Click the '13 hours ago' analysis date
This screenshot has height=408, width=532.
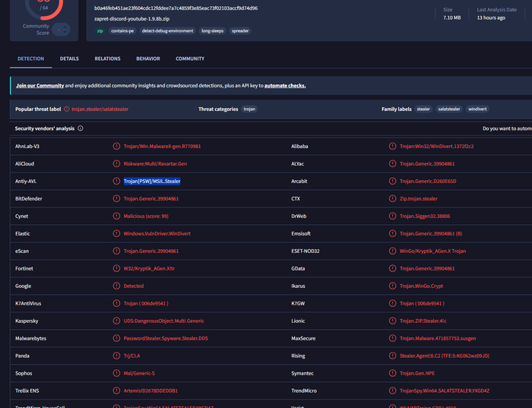pyautogui.click(x=491, y=17)
